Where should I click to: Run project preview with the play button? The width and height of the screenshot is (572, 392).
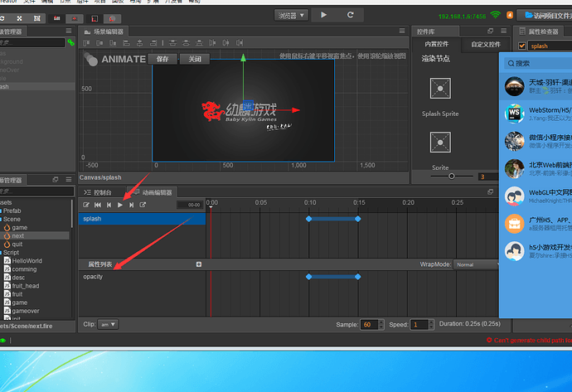[x=323, y=15]
